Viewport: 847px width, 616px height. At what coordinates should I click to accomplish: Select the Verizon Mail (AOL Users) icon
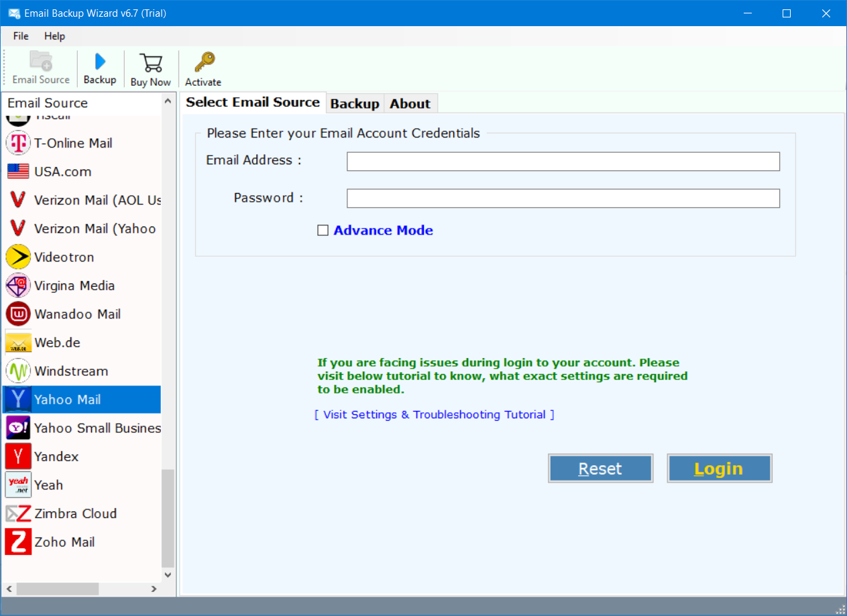tap(18, 200)
